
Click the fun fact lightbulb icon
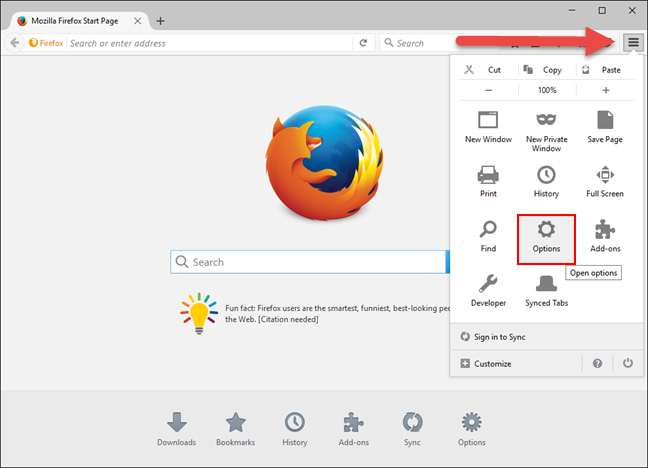(x=199, y=313)
